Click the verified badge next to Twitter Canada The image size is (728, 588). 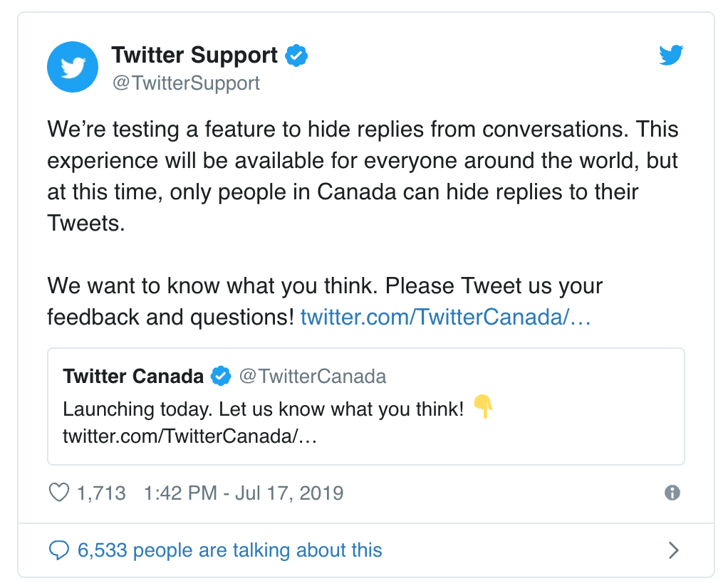pyautogui.click(x=222, y=376)
